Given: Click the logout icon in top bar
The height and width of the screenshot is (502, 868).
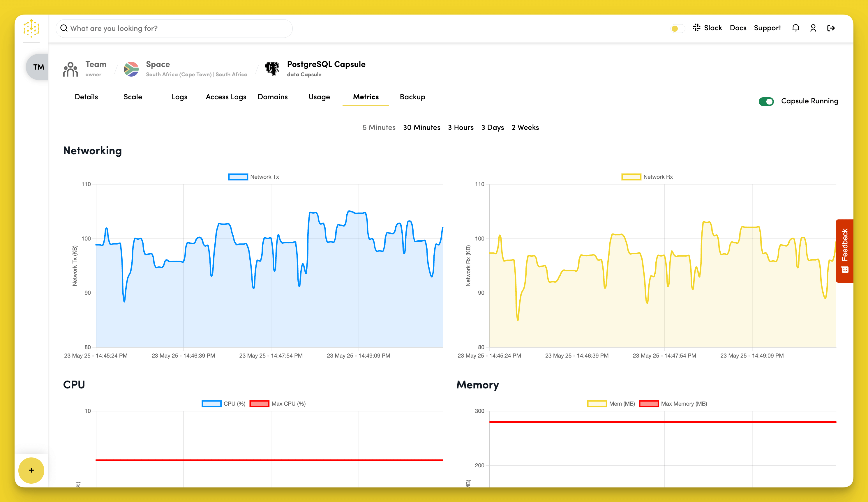Looking at the screenshot, I should (831, 28).
